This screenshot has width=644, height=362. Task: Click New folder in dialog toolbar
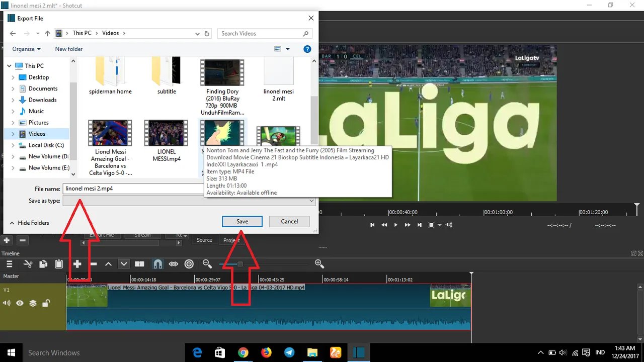69,49
